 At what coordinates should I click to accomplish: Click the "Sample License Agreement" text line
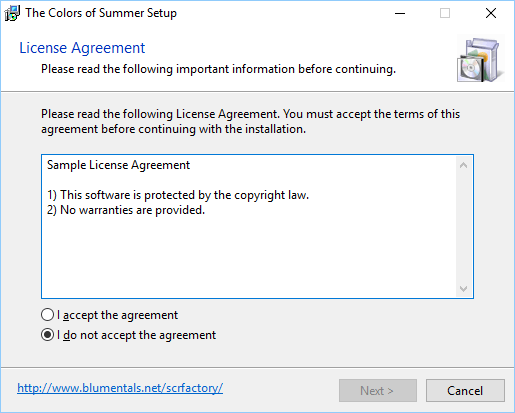coord(118,165)
